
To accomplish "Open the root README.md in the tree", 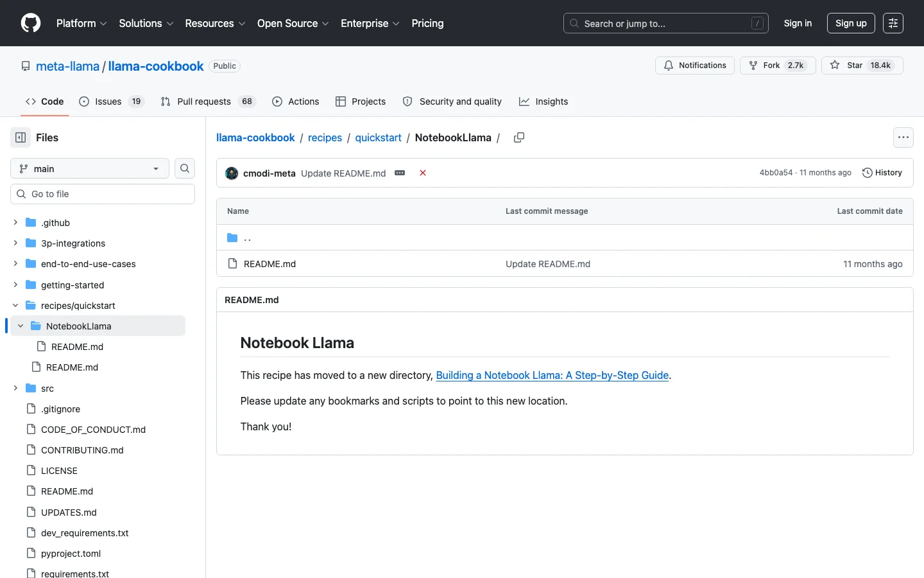I will (x=67, y=491).
